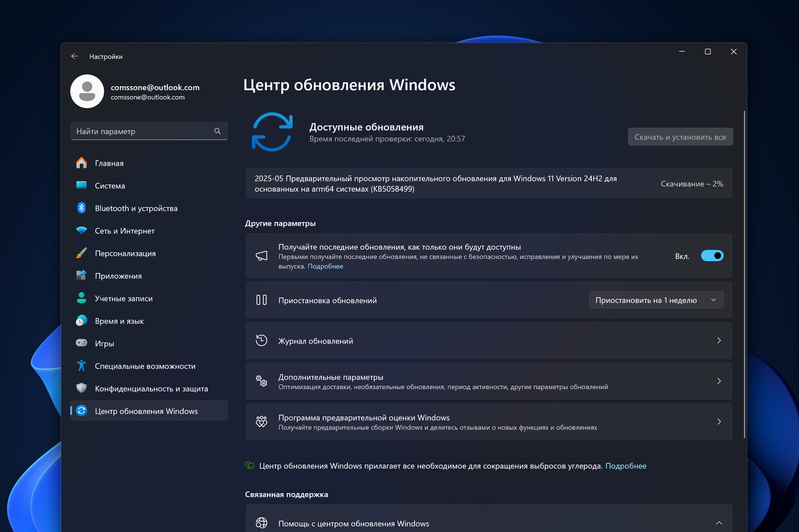Click the Учетные записи person icon

coord(81,298)
